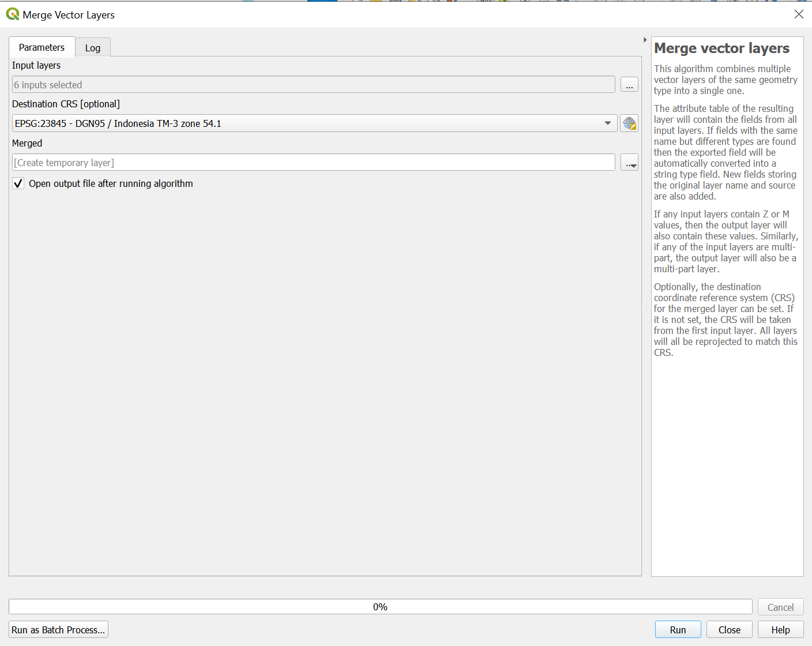Viewport: 812px width, 646px height.
Task: Click the 0% progress bar
Action: click(380, 607)
